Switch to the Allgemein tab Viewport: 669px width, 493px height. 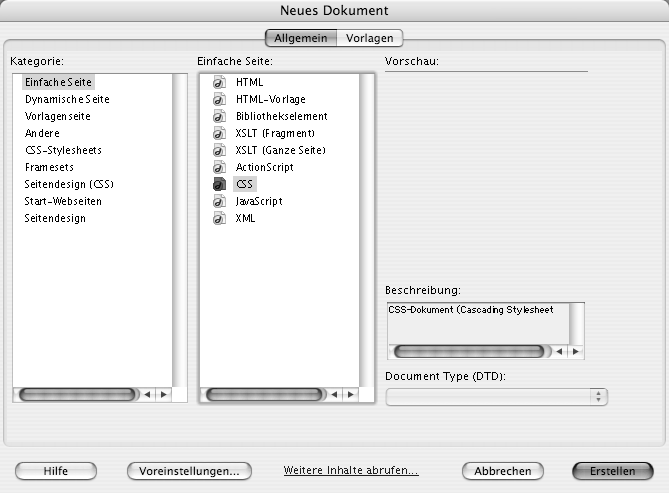point(301,38)
